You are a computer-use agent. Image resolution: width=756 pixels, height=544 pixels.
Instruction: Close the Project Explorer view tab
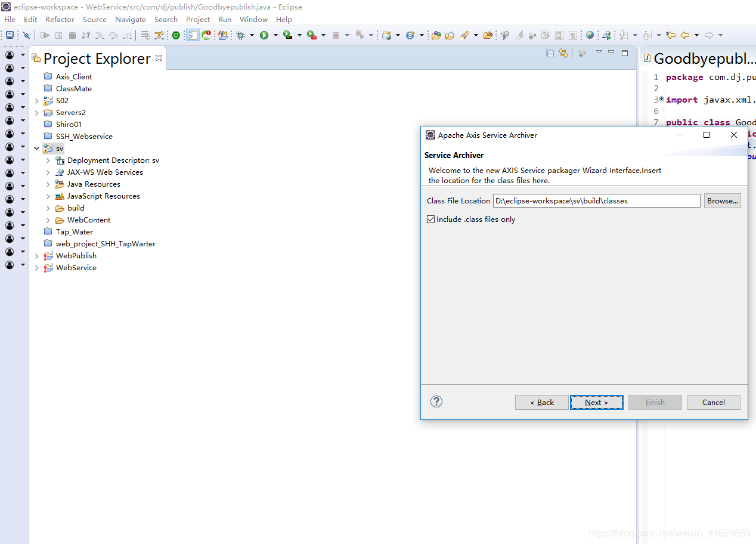pyautogui.click(x=159, y=58)
